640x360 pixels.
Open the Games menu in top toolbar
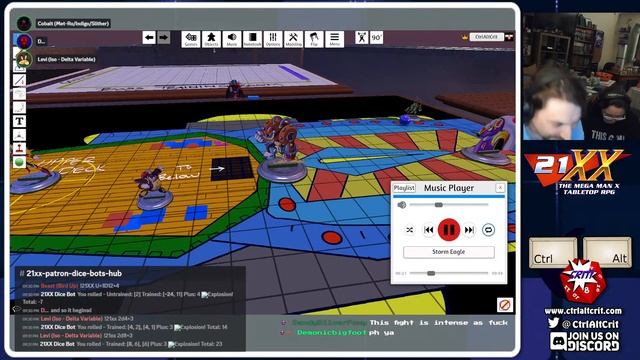191,39
